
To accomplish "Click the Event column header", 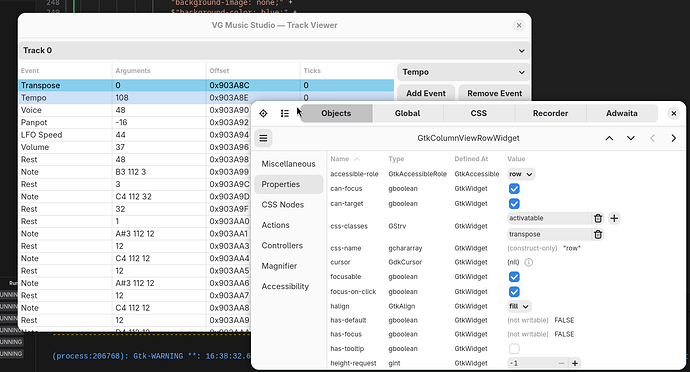I will coord(65,71).
